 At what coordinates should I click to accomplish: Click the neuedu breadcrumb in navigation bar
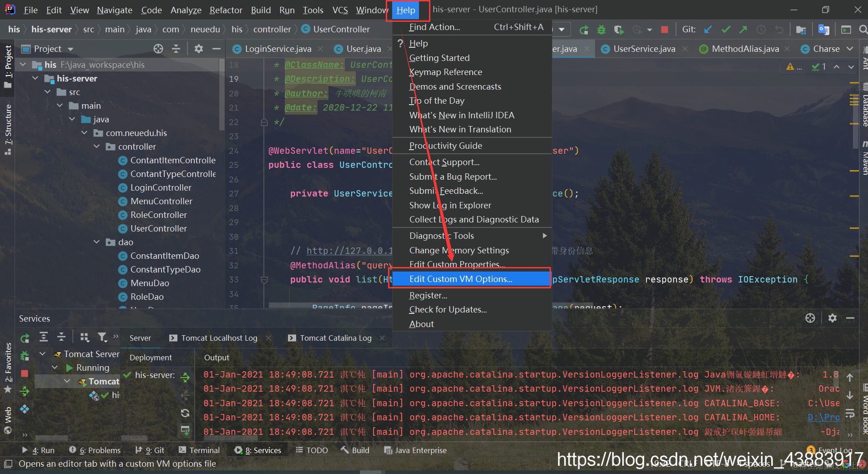coord(205,30)
